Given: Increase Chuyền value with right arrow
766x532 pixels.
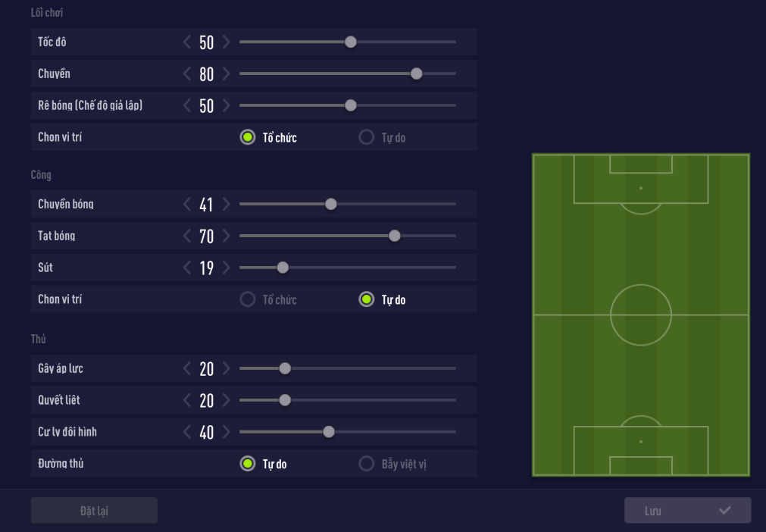Looking at the screenshot, I should pyautogui.click(x=226, y=74).
